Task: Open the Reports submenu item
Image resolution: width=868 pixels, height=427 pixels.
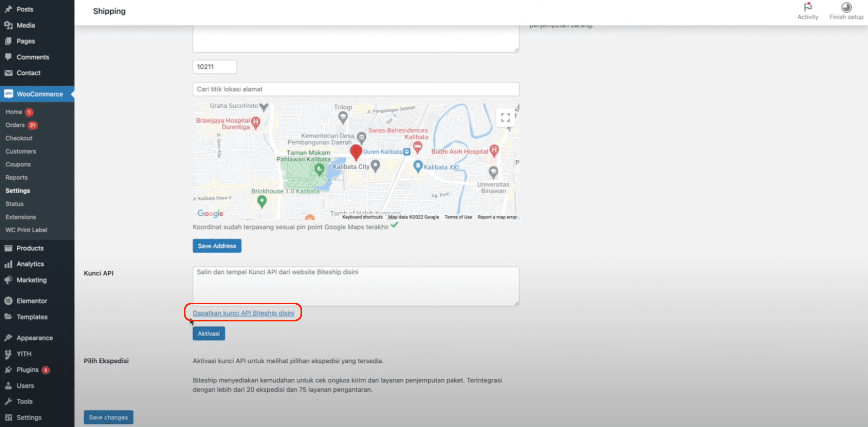Action: [16, 177]
